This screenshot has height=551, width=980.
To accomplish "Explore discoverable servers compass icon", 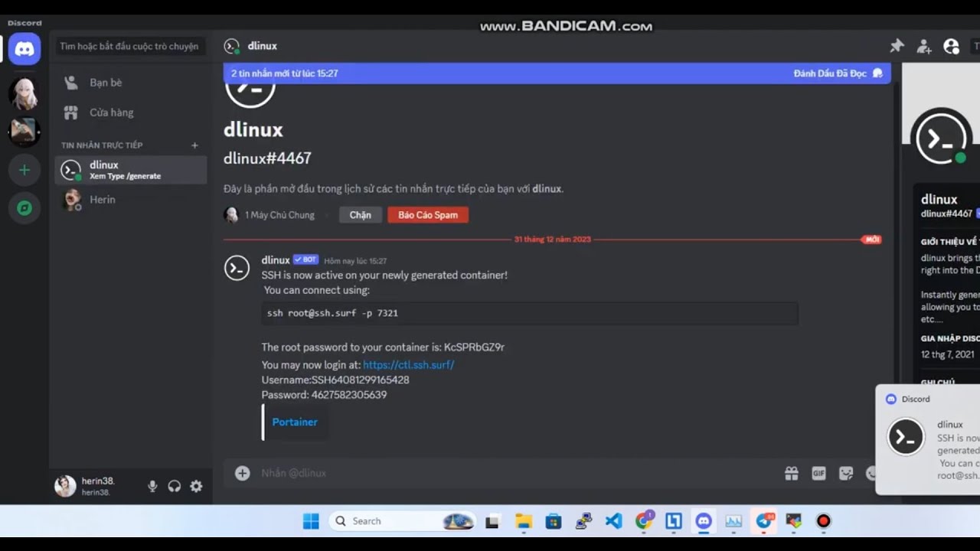I will (x=24, y=208).
